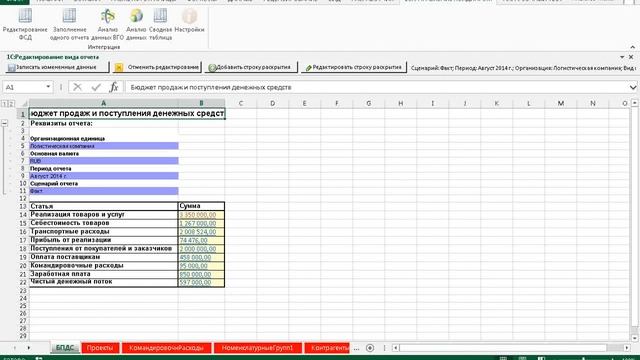Select row 13 header
Image resolution: width=640 pixels, height=360 pixels.
click(x=23, y=206)
